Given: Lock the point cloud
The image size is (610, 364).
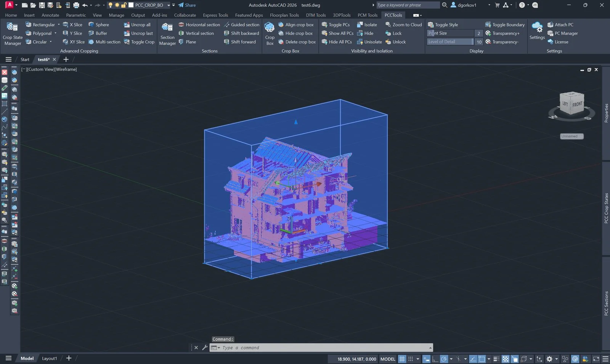Looking at the screenshot, I should coord(393,33).
